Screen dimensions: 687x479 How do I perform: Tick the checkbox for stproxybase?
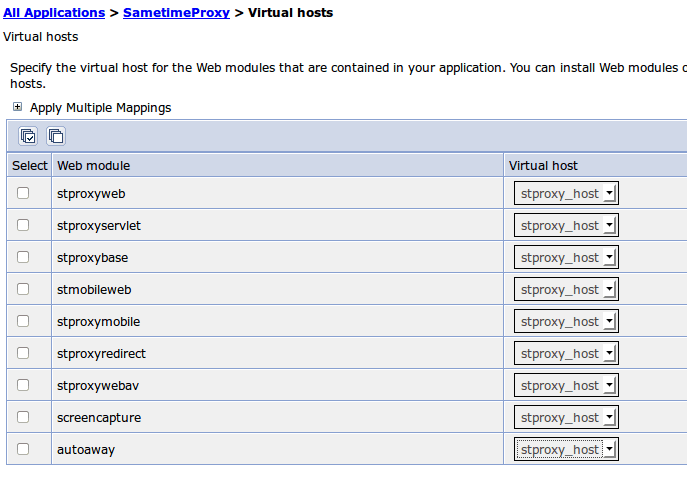(x=23, y=257)
